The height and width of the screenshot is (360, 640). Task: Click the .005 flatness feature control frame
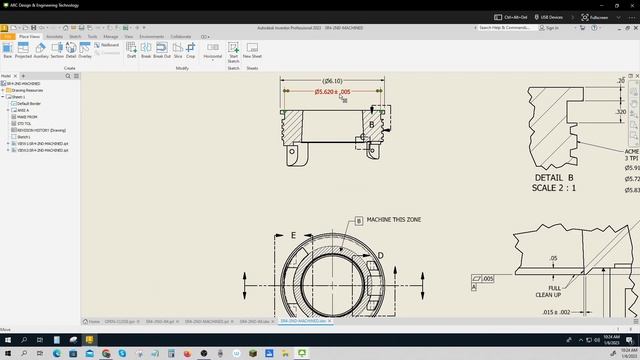click(x=482, y=279)
